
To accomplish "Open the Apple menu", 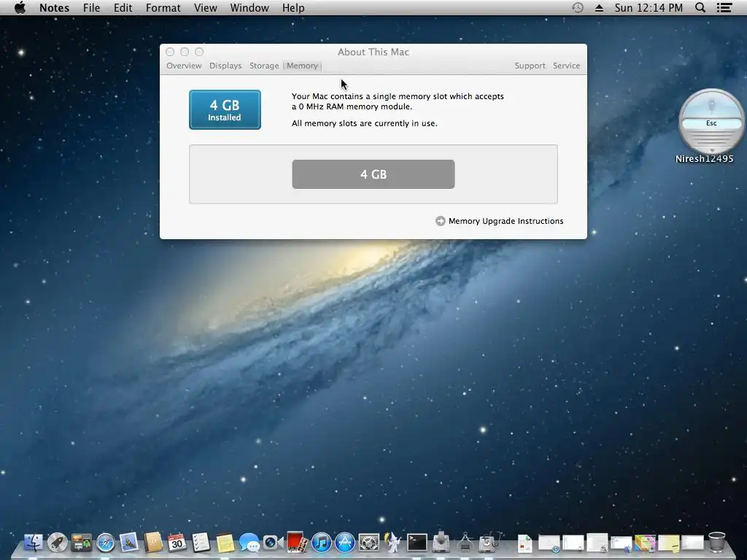I will [x=20, y=7].
